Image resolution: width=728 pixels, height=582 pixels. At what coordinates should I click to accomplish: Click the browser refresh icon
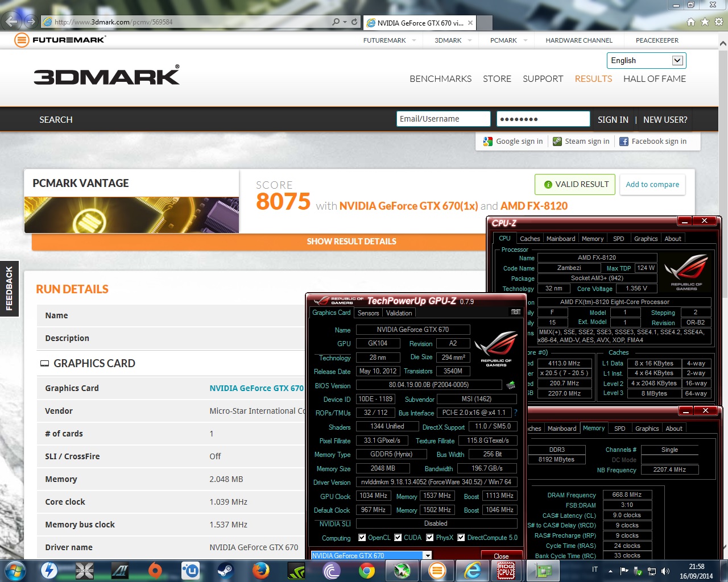pos(354,22)
